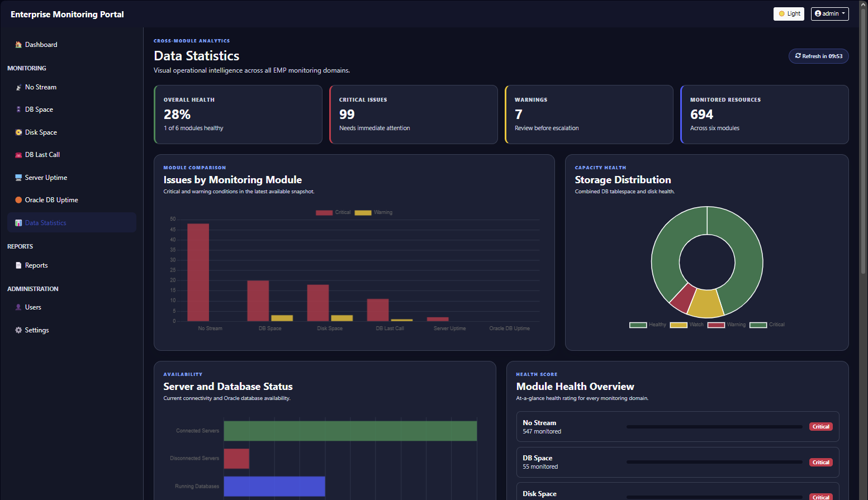The height and width of the screenshot is (500, 868).
Task: Select the Critical Issues 99 card
Action: (x=414, y=115)
